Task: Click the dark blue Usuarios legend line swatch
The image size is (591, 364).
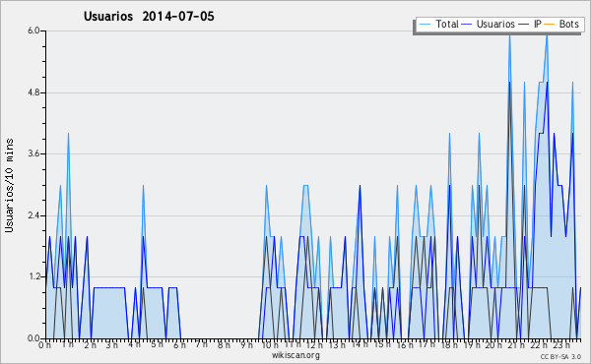Action: pyautogui.click(x=467, y=25)
